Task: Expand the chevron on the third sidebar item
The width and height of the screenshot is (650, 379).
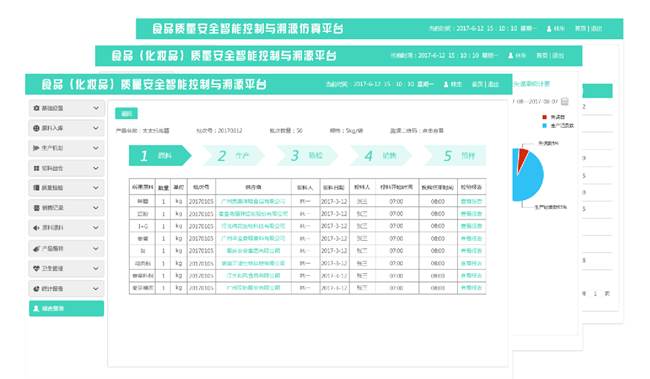Action: click(96, 148)
